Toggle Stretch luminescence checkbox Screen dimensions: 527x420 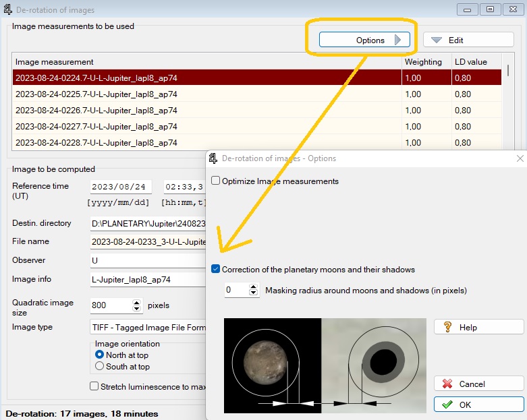[x=94, y=386]
